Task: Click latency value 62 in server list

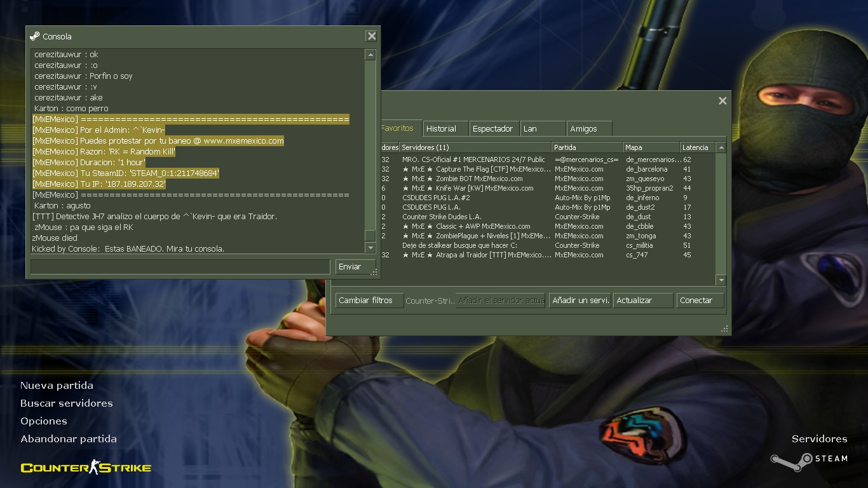Action: (x=687, y=159)
